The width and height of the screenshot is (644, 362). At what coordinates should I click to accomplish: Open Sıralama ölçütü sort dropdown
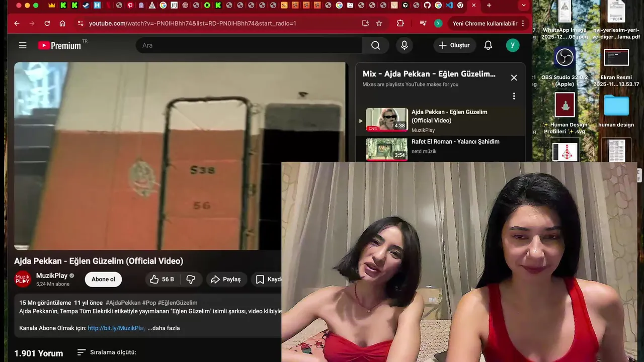[x=107, y=352]
